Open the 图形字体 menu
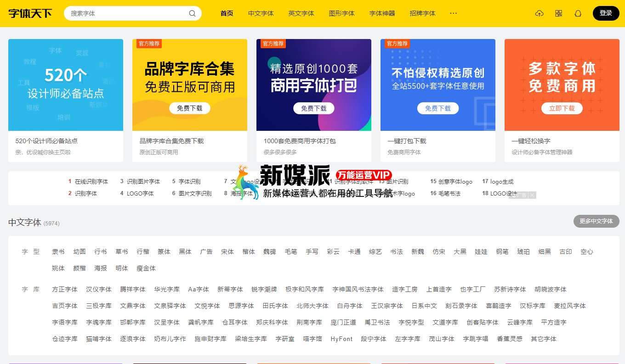 342,13
